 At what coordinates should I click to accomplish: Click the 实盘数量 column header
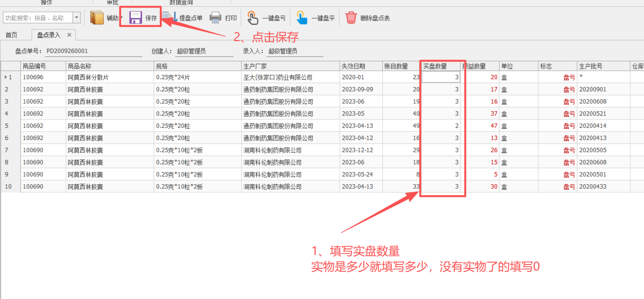[x=441, y=66]
